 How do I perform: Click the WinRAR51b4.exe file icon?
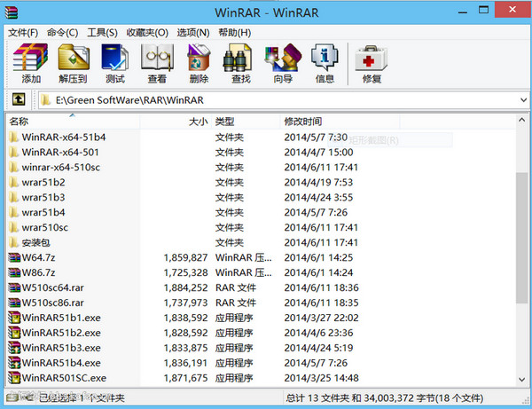tap(14, 363)
